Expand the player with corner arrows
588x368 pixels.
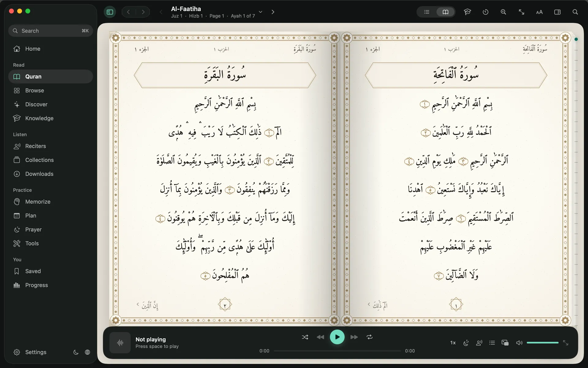coord(566,343)
